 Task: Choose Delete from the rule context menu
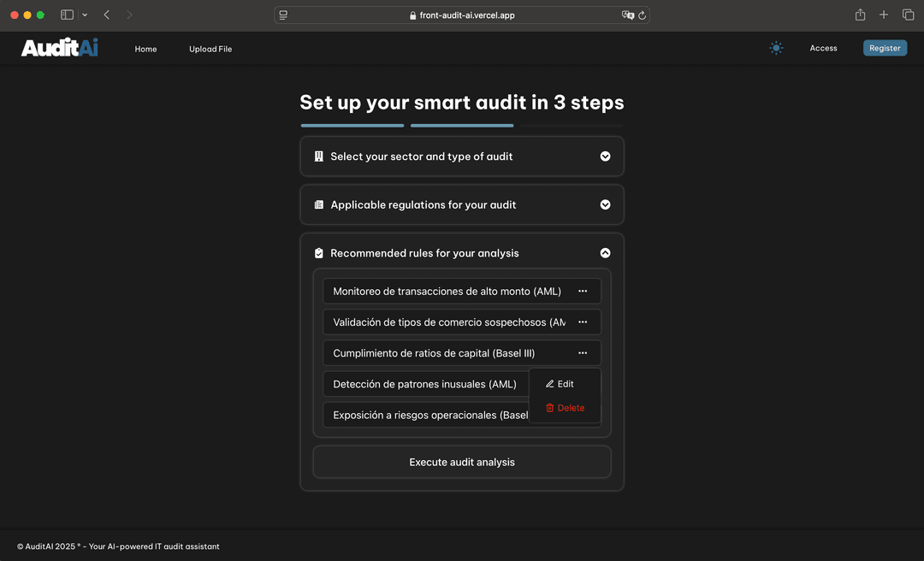click(x=564, y=408)
